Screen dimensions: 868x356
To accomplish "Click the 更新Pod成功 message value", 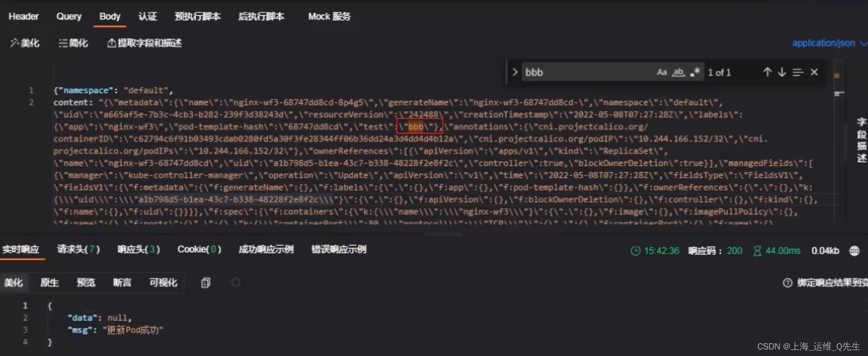I will pyautogui.click(x=133, y=330).
